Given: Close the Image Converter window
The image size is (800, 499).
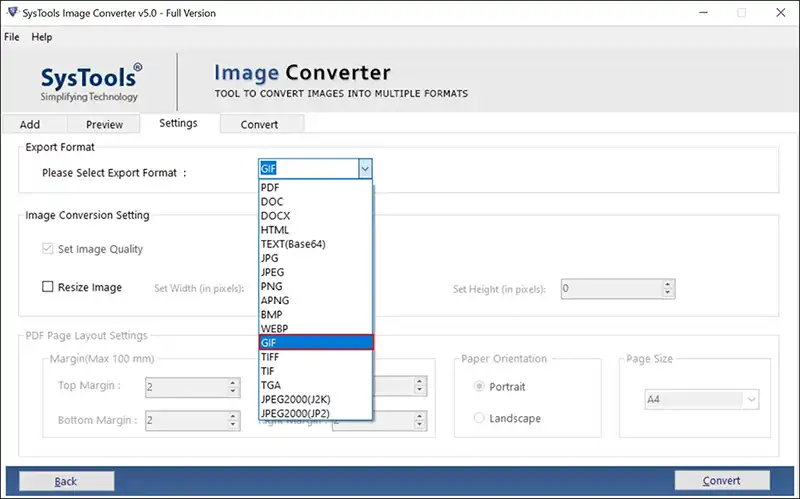Looking at the screenshot, I should pyautogui.click(x=781, y=12).
